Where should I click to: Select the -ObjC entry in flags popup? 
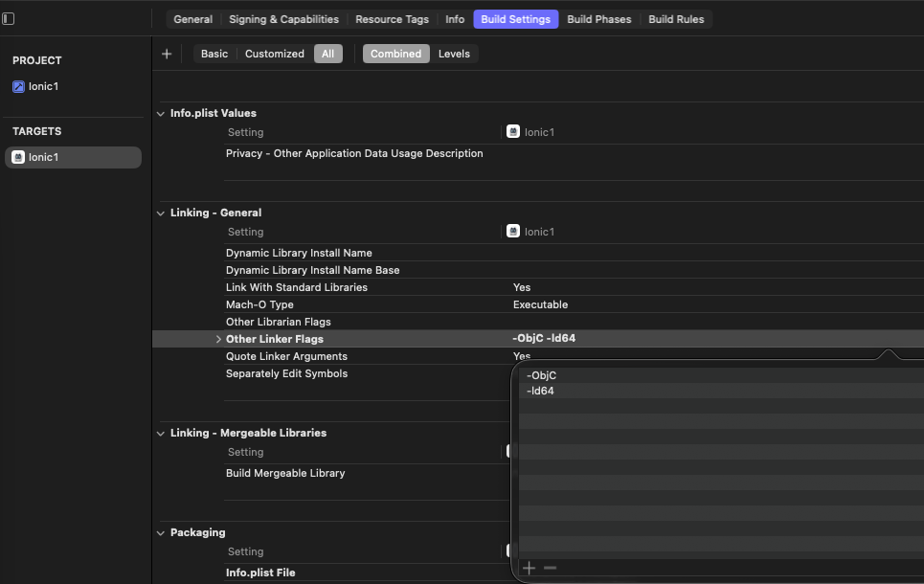click(542, 375)
